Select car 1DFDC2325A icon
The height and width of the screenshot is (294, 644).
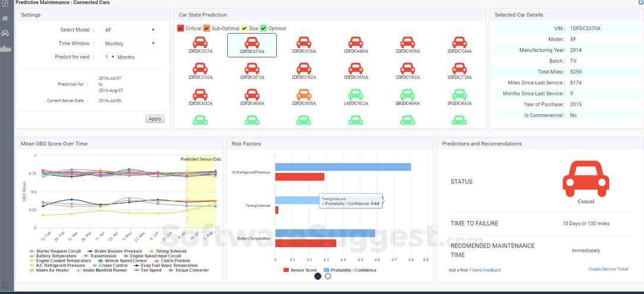tap(200, 43)
